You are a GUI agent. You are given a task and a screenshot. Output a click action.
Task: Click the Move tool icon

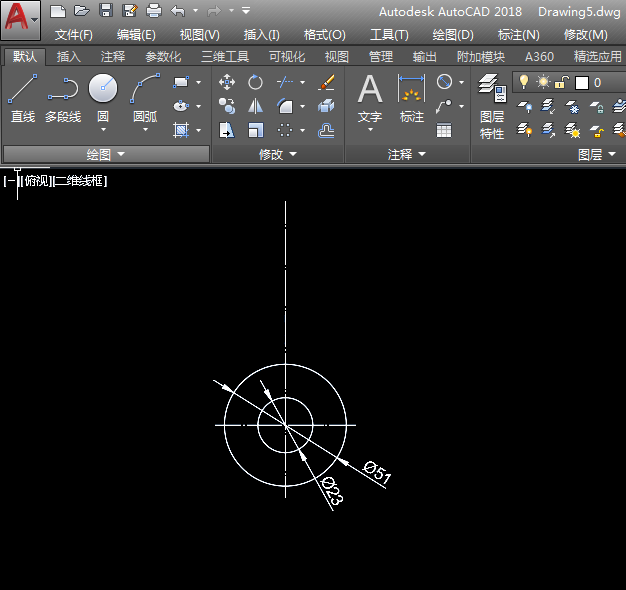[x=227, y=82]
